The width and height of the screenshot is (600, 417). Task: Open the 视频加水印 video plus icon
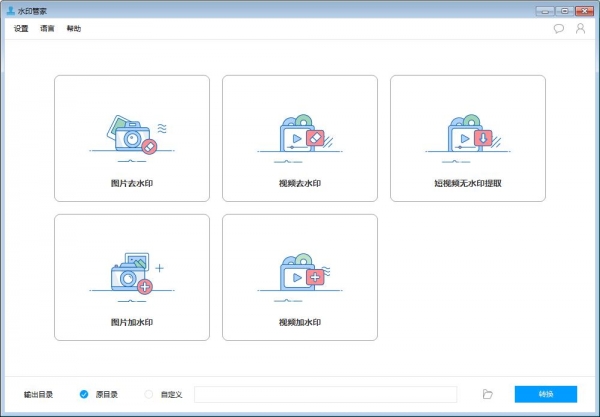pyautogui.click(x=300, y=277)
